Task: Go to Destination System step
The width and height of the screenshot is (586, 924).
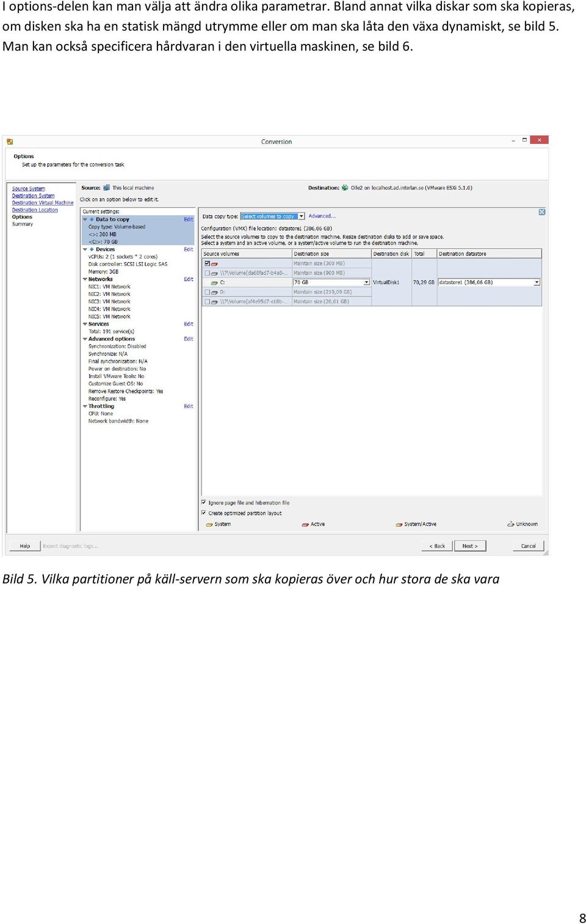Action: tap(34, 196)
